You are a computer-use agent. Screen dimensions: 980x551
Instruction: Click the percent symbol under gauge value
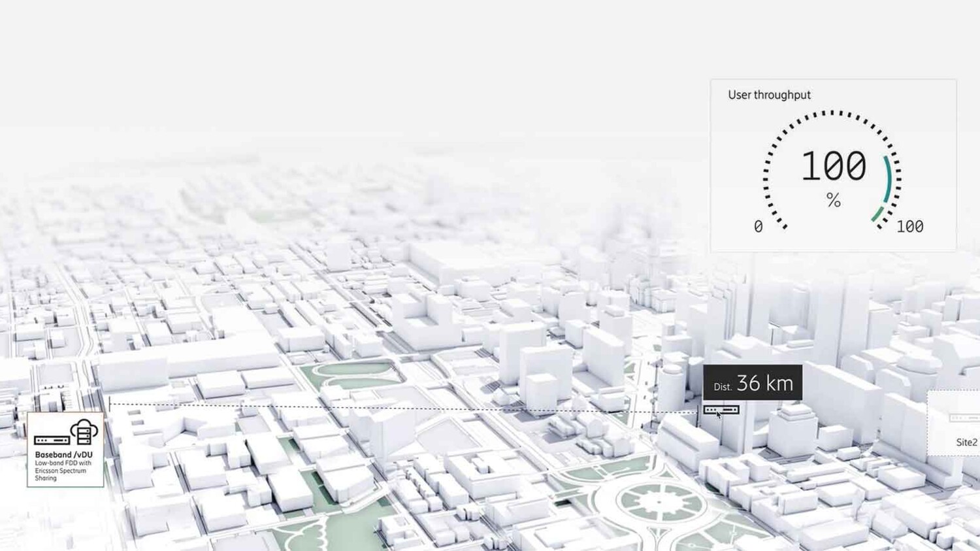pyautogui.click(x=833, y=200)
